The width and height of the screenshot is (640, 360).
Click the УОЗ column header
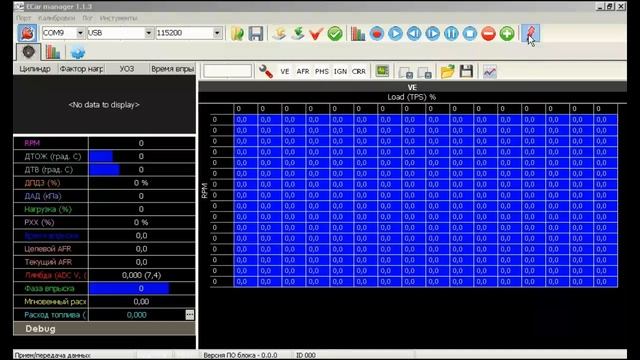(x=127, y=69)
